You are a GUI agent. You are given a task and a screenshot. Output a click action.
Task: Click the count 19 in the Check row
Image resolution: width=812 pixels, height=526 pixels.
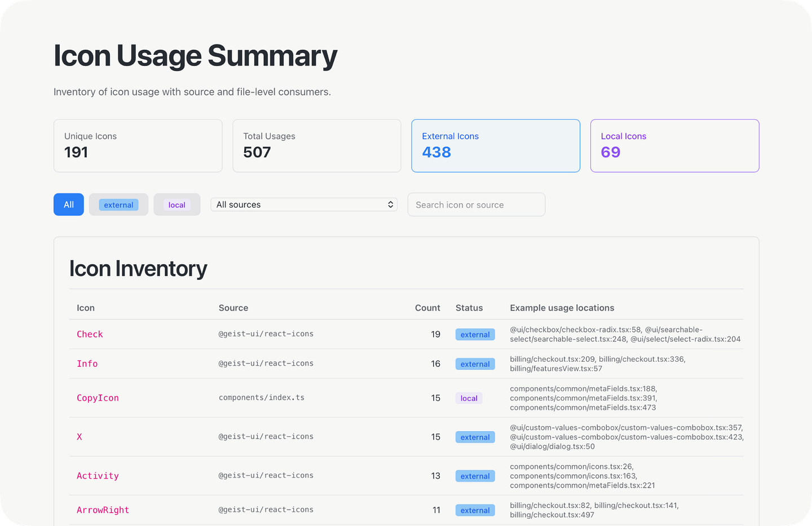[x=435, y=334]
